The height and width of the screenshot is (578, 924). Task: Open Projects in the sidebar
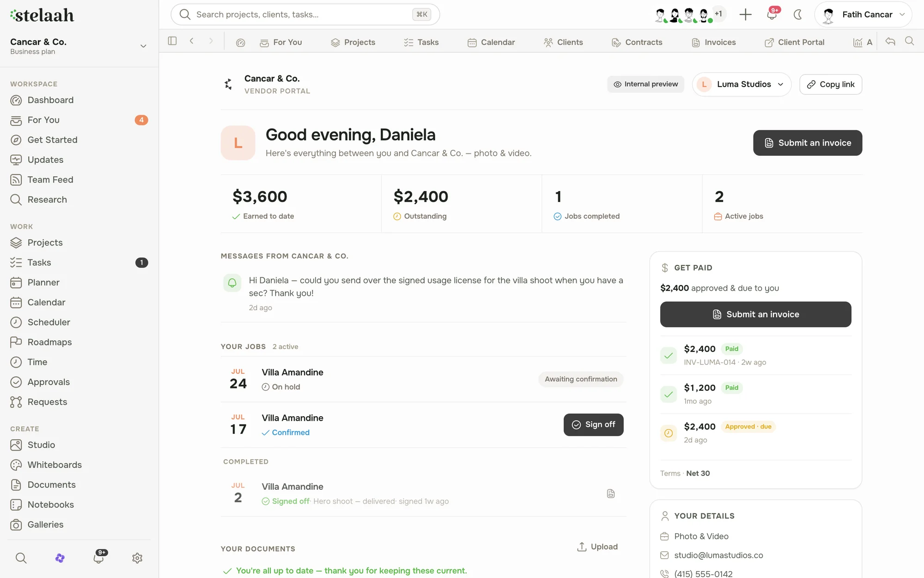click(x=79, y=242)
